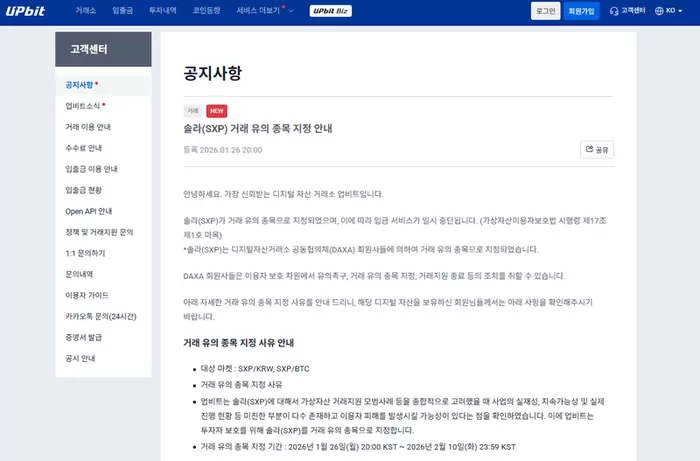Click title 솔라(SXP) 거래 유의 종목 지정 안내
This screenshot has width=700, height=461.
click(x=258, y=129)
